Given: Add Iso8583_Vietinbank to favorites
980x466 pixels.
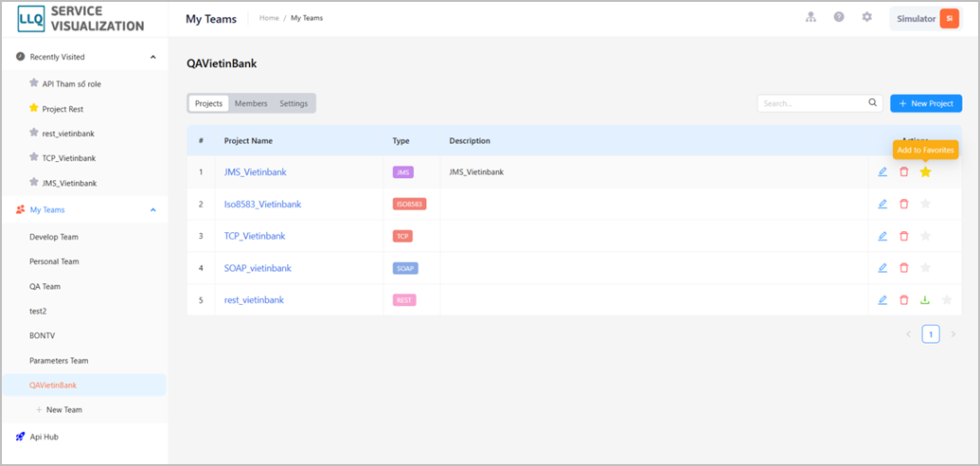Looking at the screenshot, I should point(926,204).
